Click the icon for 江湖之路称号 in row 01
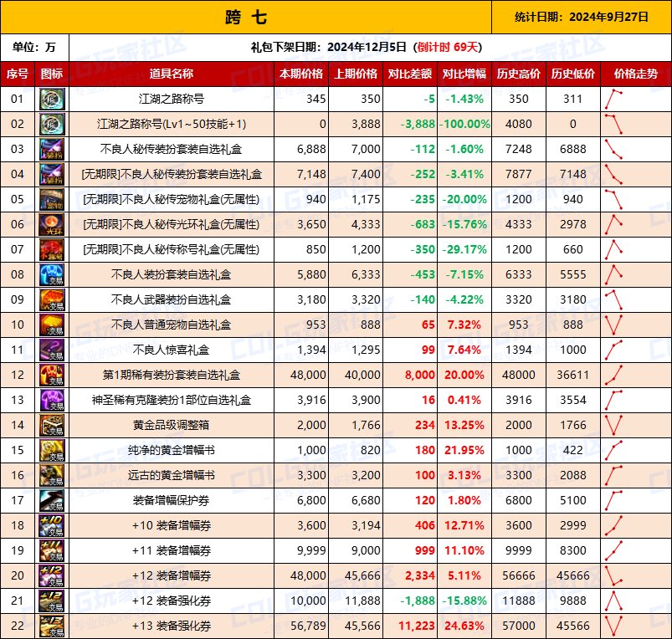The width and height of the screenshot is (672, 639). (52, 99)
